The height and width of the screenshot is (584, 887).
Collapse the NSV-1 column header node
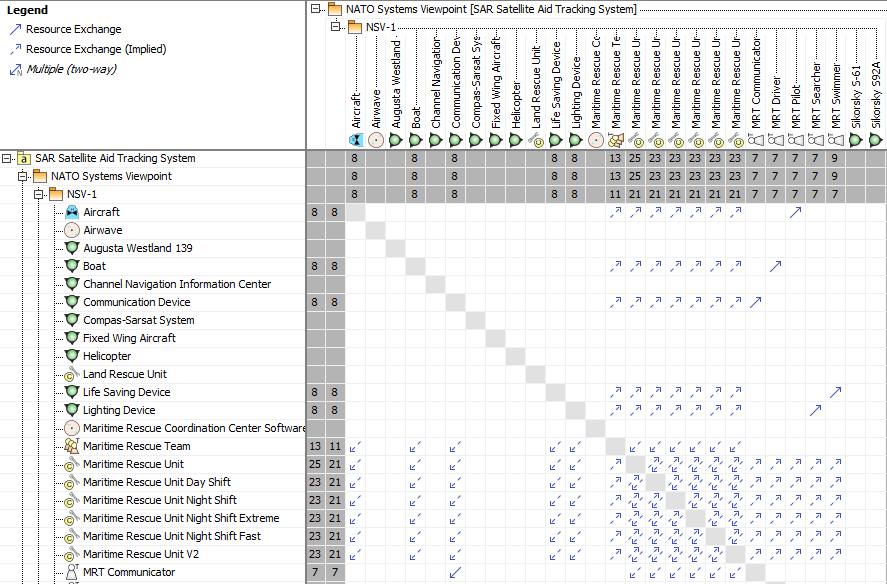point(335,27)
